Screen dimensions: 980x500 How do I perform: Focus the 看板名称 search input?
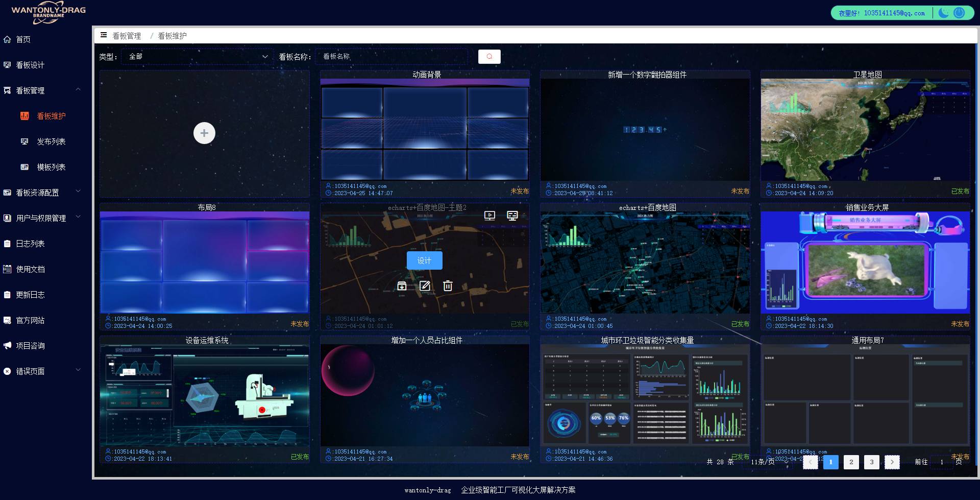tap(391, 57)
